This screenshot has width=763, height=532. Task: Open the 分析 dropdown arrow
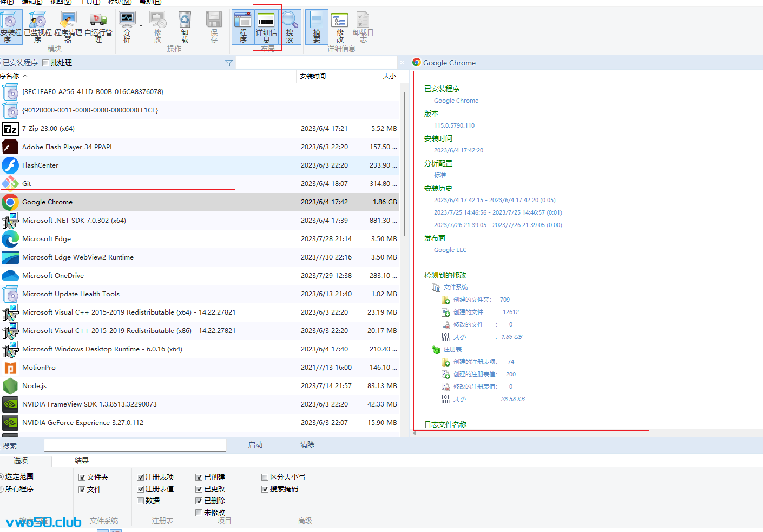[141, 26]
